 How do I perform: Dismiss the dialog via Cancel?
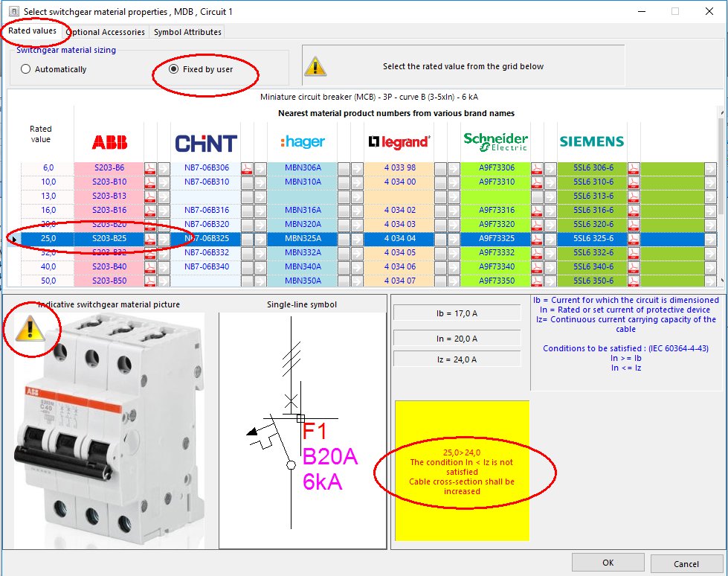coord(685,563)
